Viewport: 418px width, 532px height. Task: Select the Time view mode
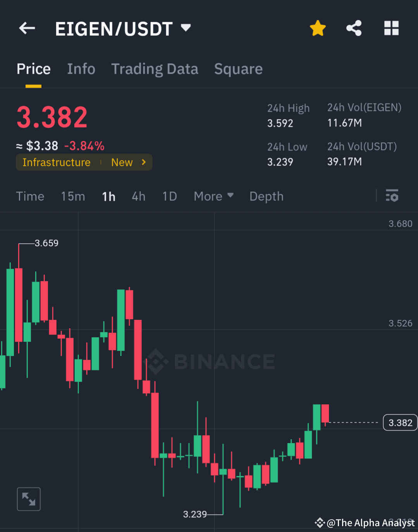(x=30, y=196)
